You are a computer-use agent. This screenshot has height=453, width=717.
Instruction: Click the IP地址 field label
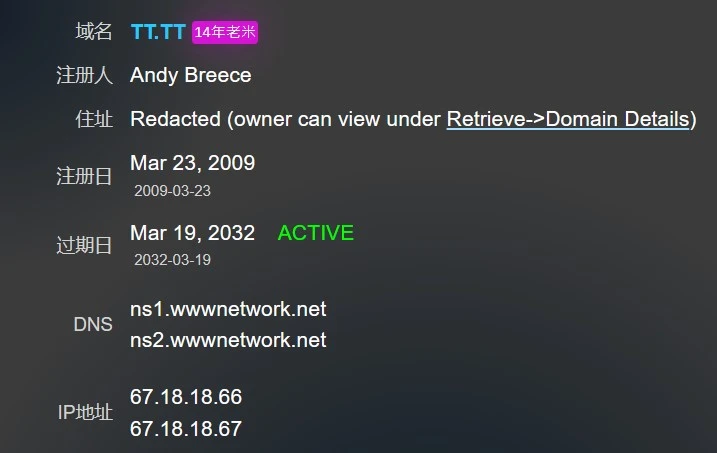(x=85, y=412)
